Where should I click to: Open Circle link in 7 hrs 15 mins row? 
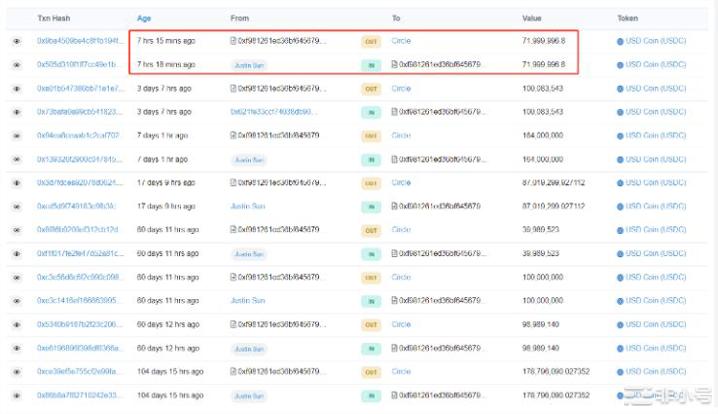point(401,41)
